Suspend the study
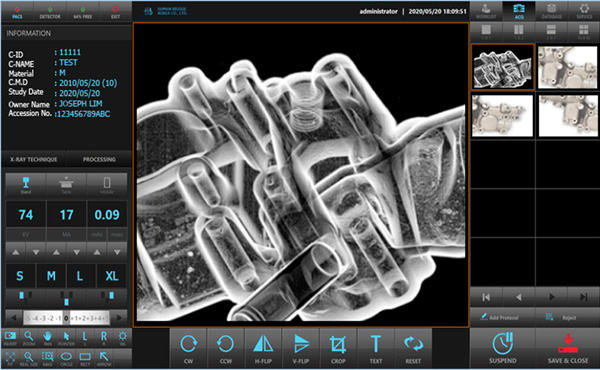The width and height of the screenshot is (600, 370). coord(502,349)
